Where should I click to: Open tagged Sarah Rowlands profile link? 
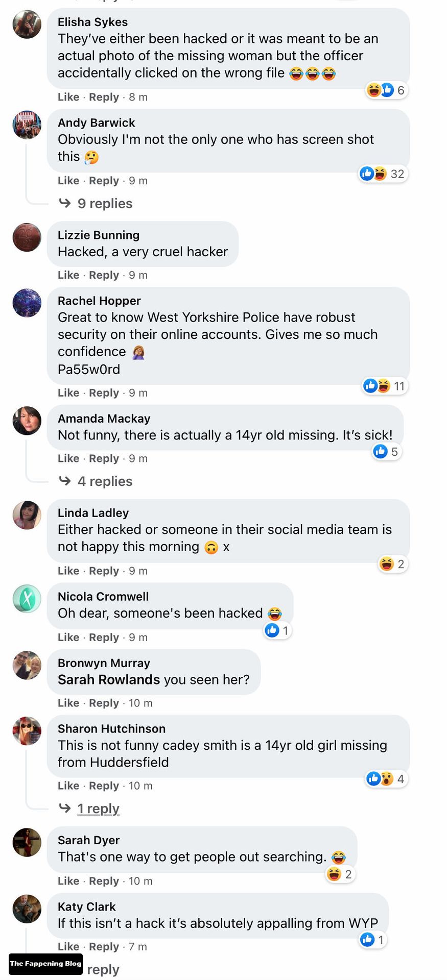pyautogui.click(x=109, y=680)
